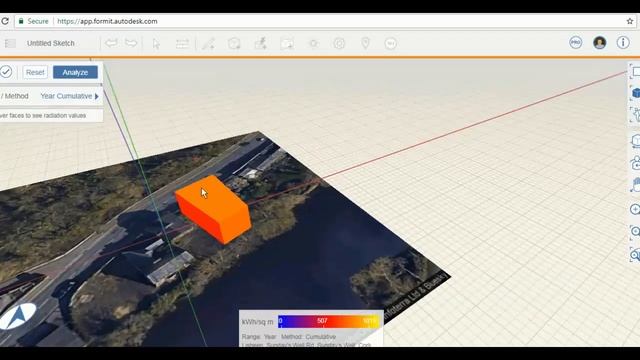Click the round icon after location pin
Screen dimensions: 640x360
pyautogui.click(x=391, y=43)
